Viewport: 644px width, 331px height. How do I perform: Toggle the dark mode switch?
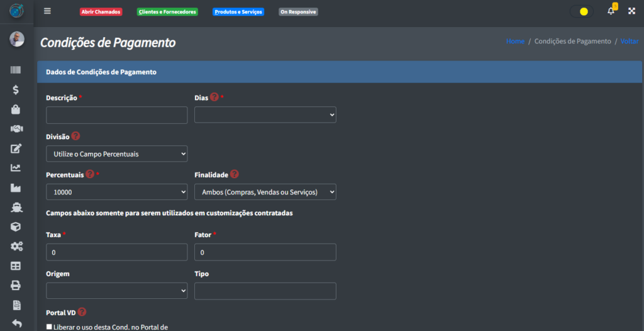coord(582,11)
